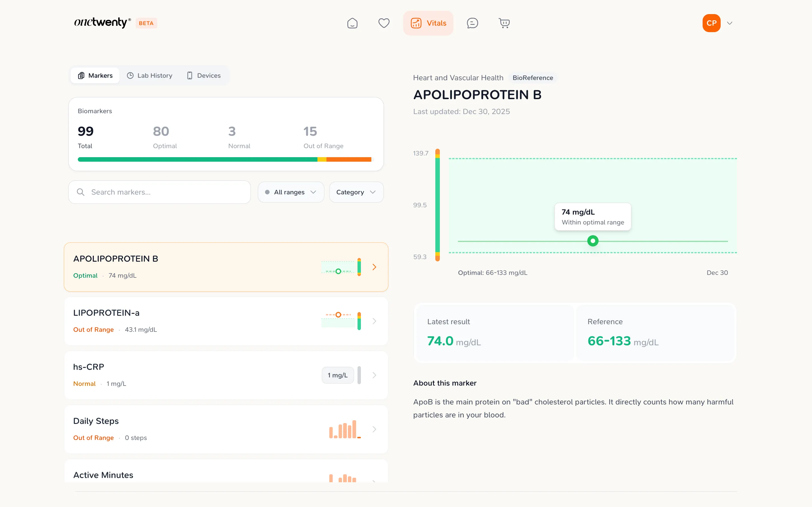This screenshot has width=812, height=507.
Task: Open the All ranges filter dropdown
Action: [x=291, y=192]
